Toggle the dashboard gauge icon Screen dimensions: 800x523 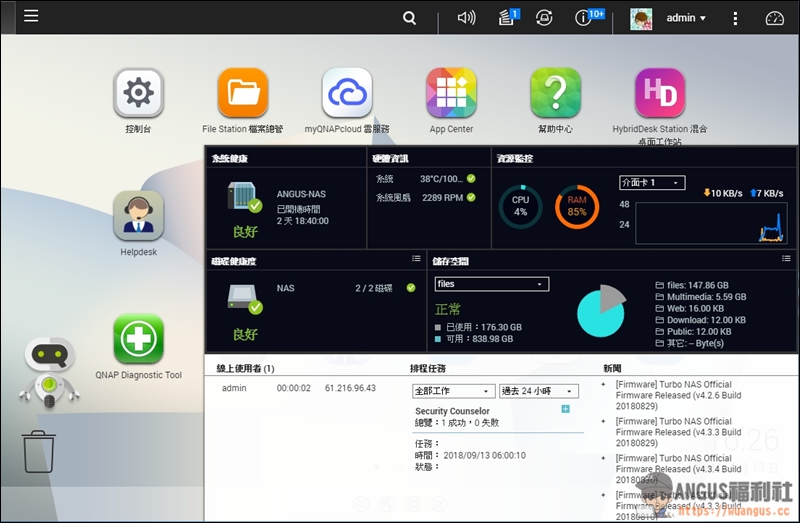coord(775,18)
